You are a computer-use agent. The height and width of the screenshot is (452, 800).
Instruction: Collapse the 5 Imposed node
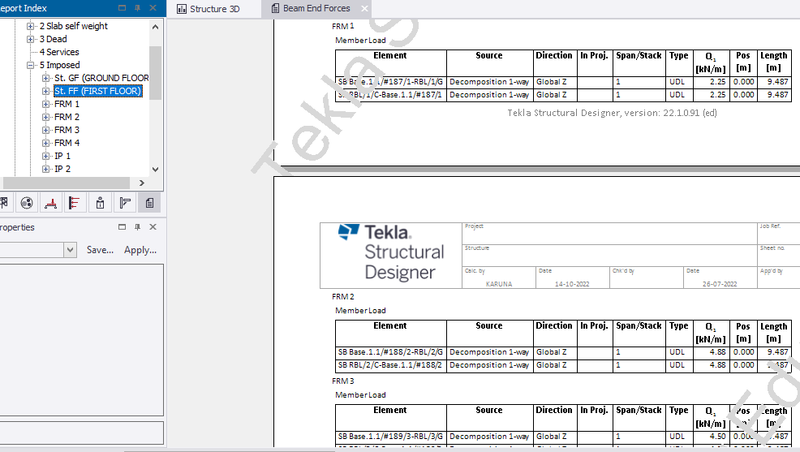point(31,65)
